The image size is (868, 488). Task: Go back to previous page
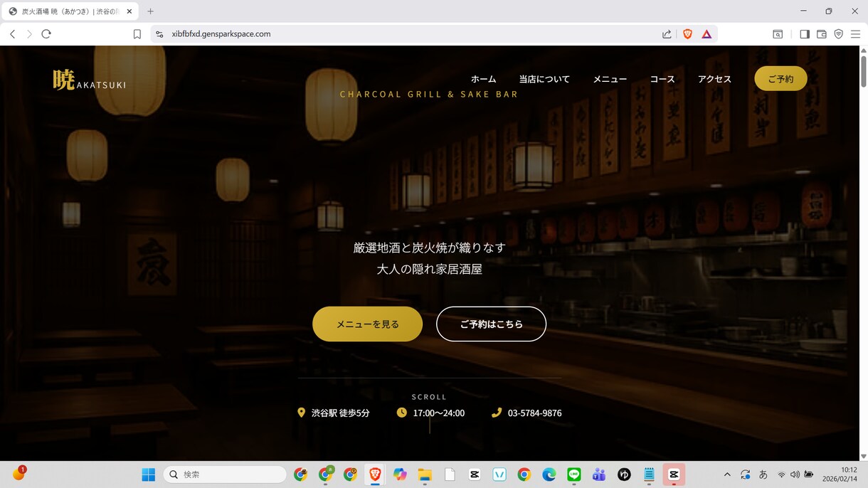click(13, 34)
